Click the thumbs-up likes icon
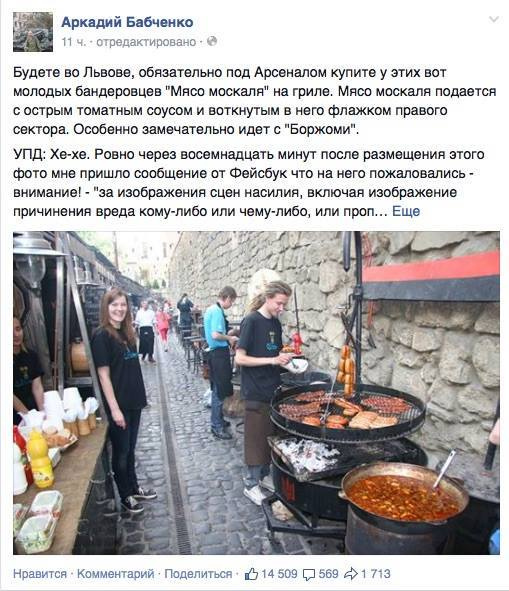This screenshot has width=509, height=591. click(251, 574)
